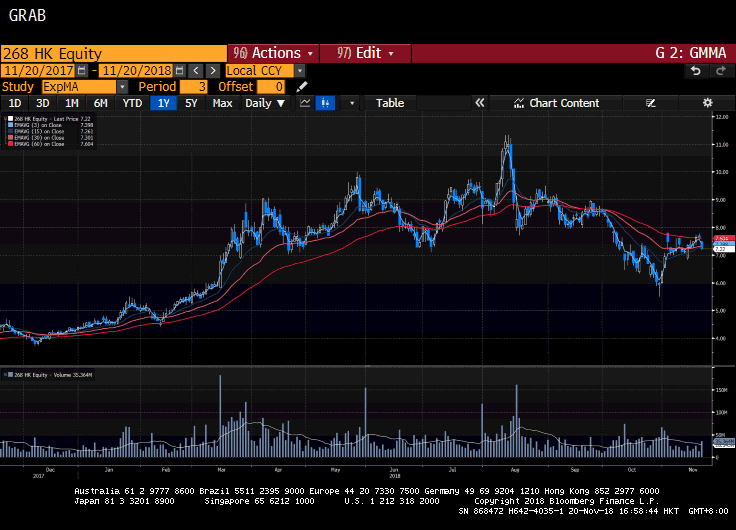Click the EMAVG (30) legend color swatch

(10, 138)
